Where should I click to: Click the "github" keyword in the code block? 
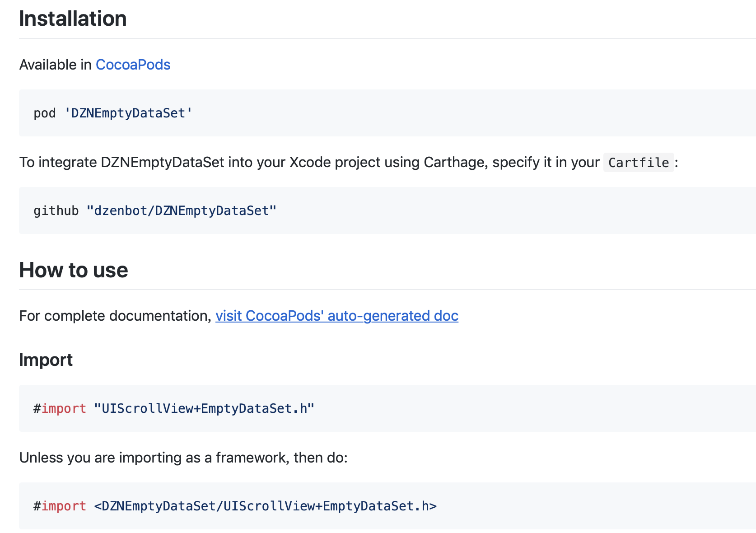click(56, 210)
